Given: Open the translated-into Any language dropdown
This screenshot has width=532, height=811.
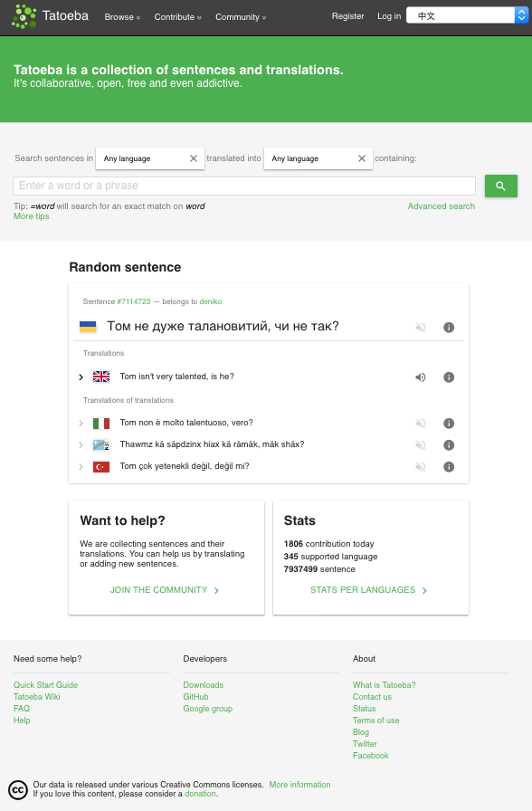Looking at the screenshot, I should [x=318, y=158].
